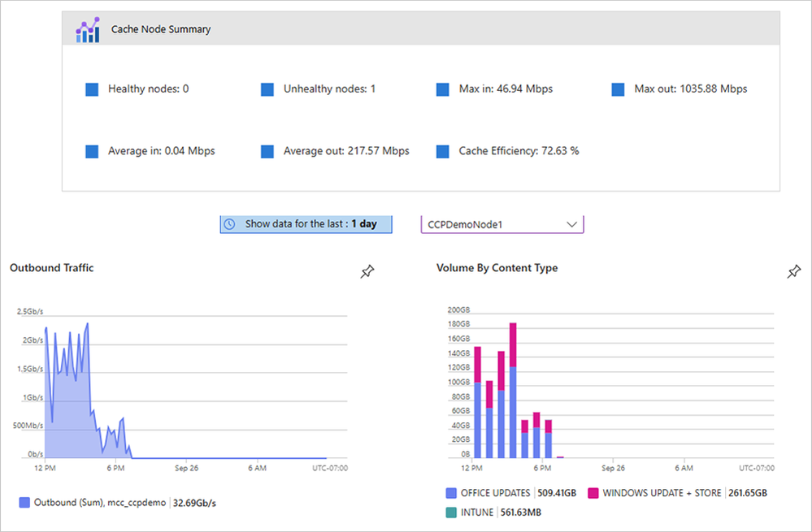Click UTC-07:00 label under volume chart
The height and width of the screenshot is (532, 812).
tap(757, 468)
